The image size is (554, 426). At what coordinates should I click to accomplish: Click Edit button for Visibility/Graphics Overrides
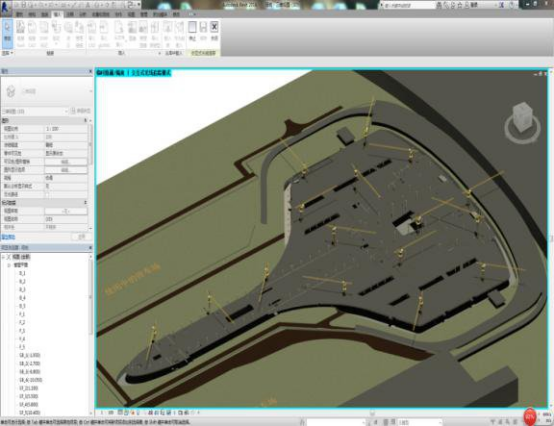[65, 162]
